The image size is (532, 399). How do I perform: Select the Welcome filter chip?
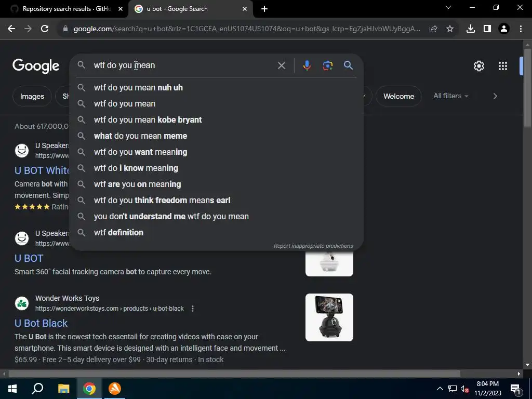(x=398, y=96)
